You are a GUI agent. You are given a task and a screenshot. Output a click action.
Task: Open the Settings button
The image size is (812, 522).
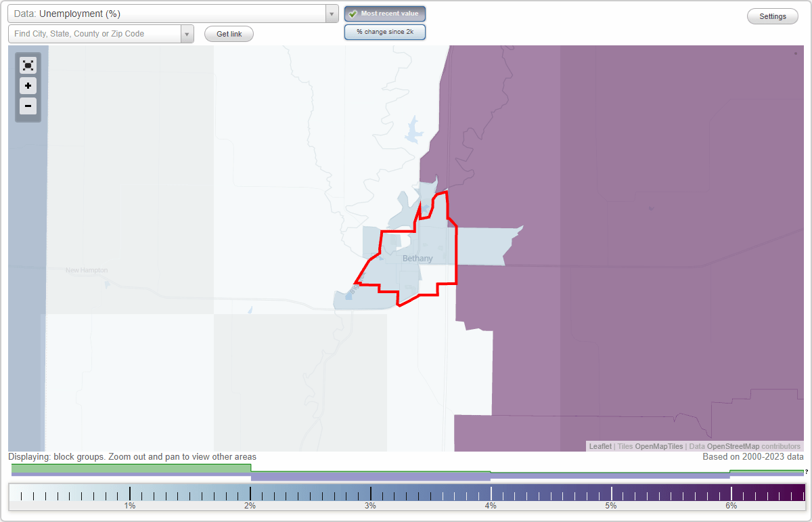click(x=773, y=16)
